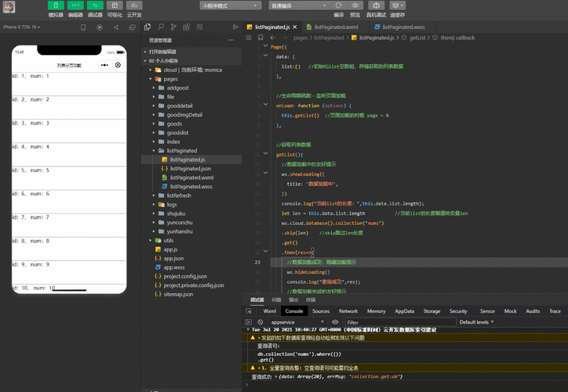
Task: Switch to the Network tab
Action: pos(348,311)
